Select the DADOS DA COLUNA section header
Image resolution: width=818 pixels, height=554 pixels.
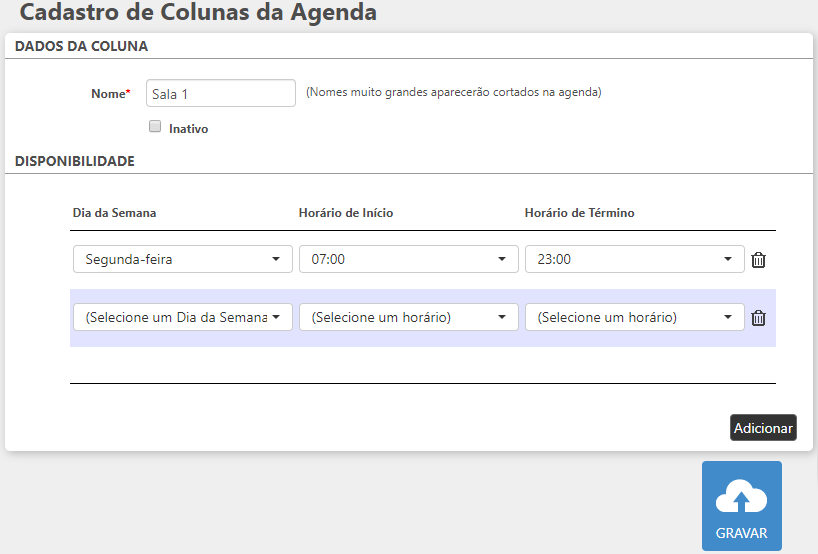[81, 46]
